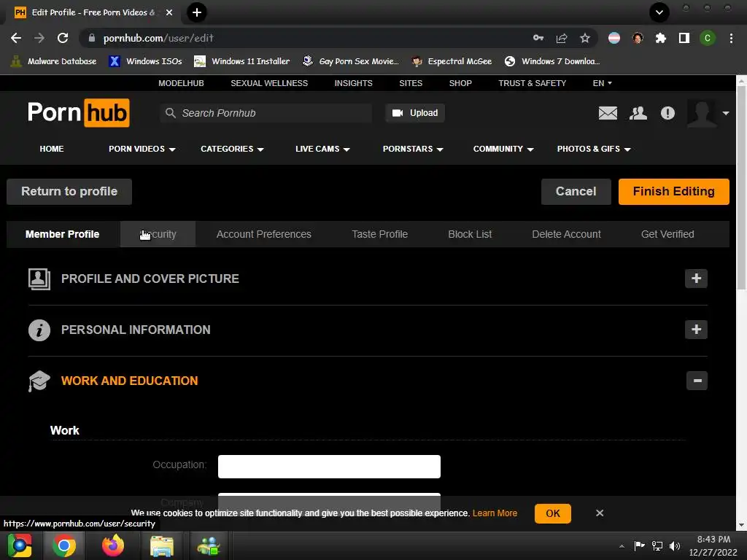Switch to the Security tab
This screenshot has height=560, width=747.
click(158, 234)
